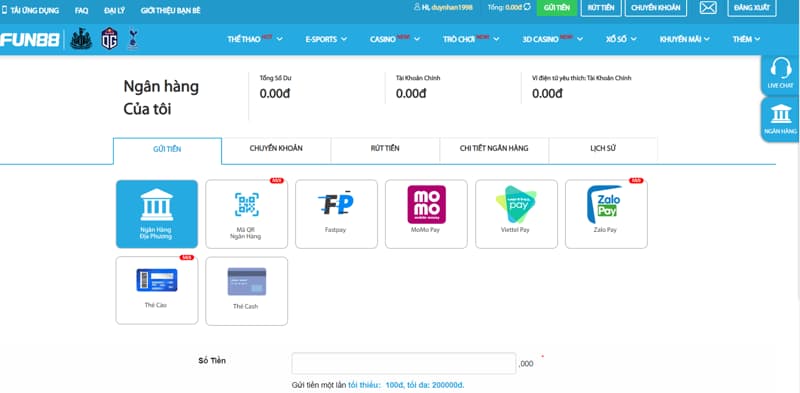The image size is (800, 393).
Task: Select the Ngân Hàng Địa Phương payment icon
Action: pos(157,214)
